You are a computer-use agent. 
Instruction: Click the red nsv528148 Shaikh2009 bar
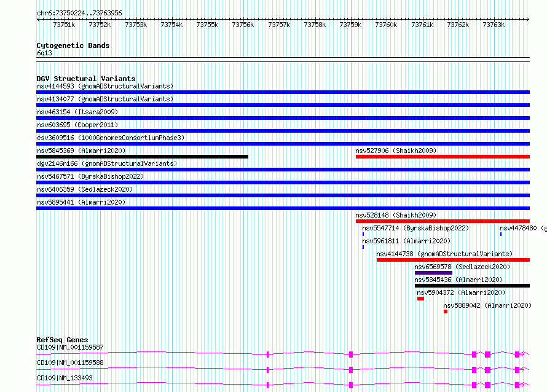(x=443, y=221)
